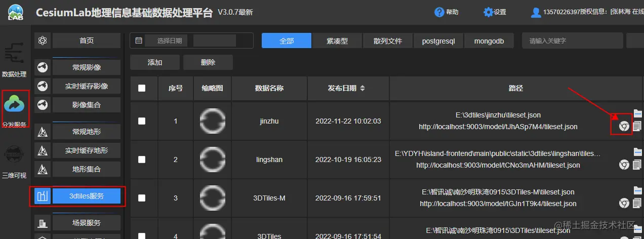This screenshot has width=644, height=239.
Task: Click the 常规地形 terrain icon
Action: click(x=43, y=132)
